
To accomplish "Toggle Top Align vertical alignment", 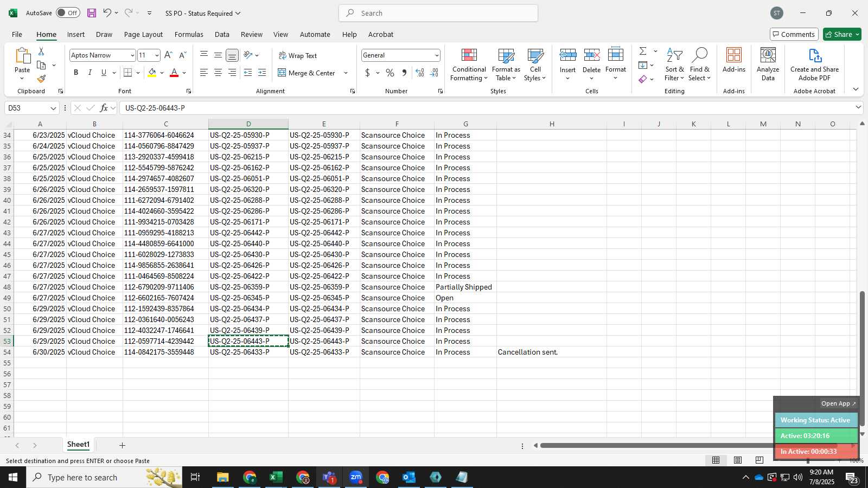I will coord(204,55).
